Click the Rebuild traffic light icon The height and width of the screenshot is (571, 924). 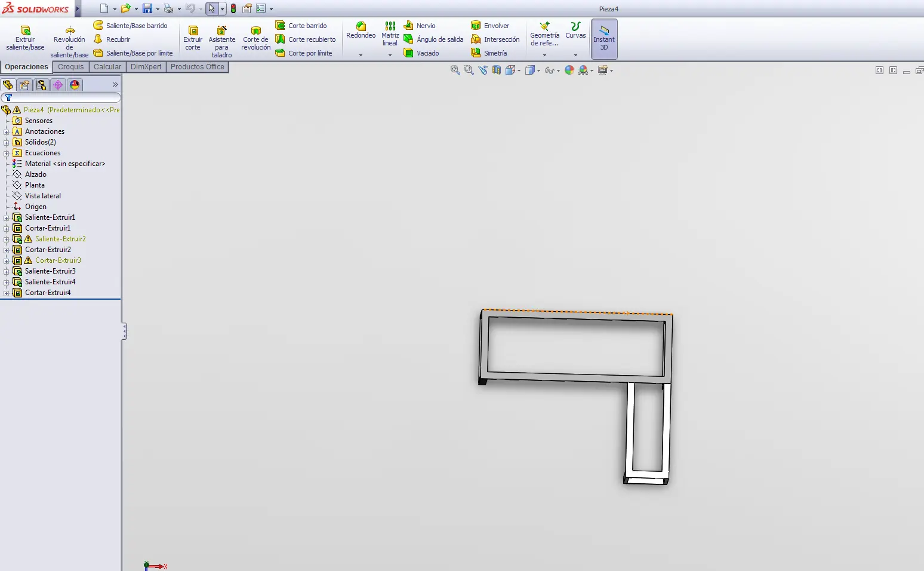(x=233, y=8)
